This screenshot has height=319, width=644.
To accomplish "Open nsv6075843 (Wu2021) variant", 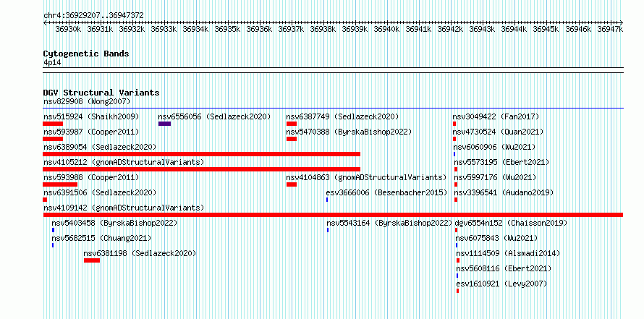I will tap(496, 238).
